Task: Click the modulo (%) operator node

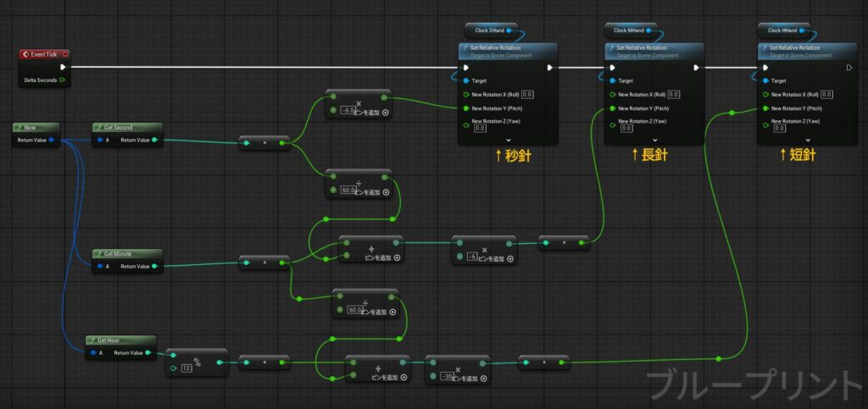Action: [x=197, y=362]
